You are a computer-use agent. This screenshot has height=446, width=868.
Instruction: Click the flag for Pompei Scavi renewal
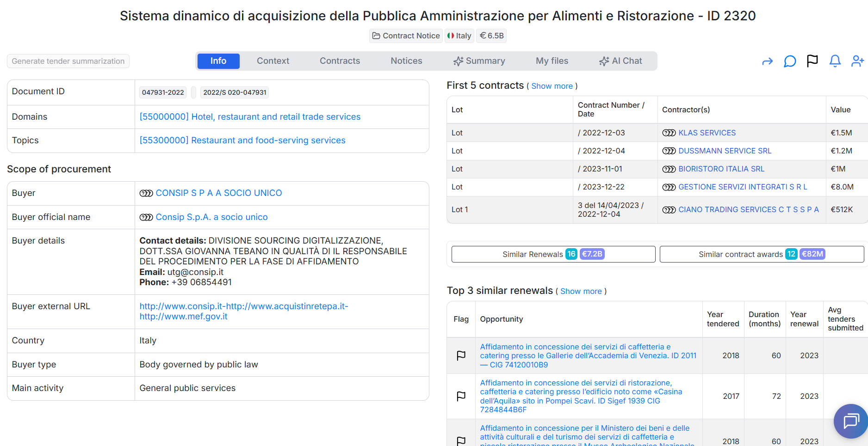pyautogui.click(x=461, y=396)
